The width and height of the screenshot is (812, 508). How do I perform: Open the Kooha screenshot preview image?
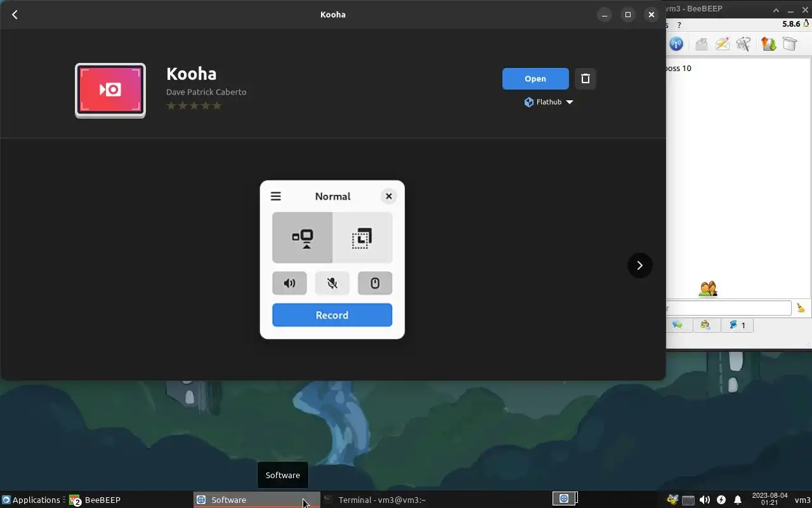tap(332, 260)
